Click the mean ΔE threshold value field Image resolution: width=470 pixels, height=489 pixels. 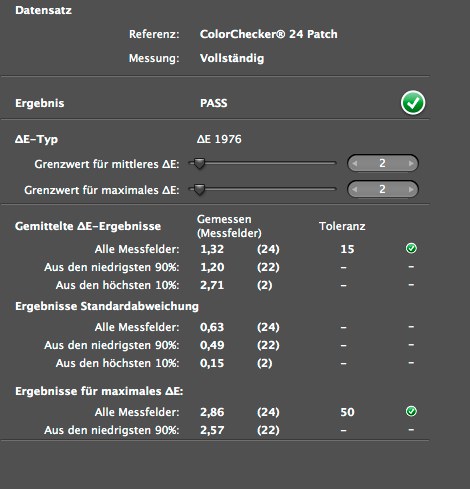tap(383, 163)
